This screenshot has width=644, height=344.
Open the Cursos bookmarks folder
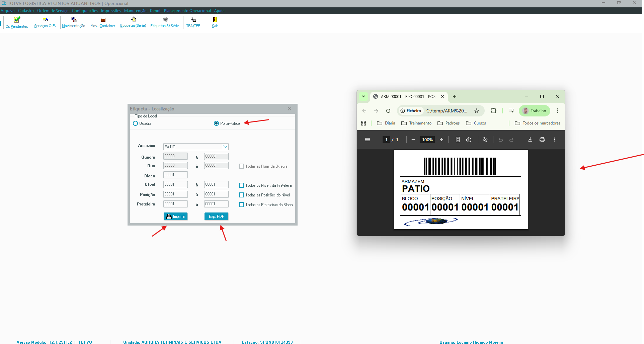476,123
